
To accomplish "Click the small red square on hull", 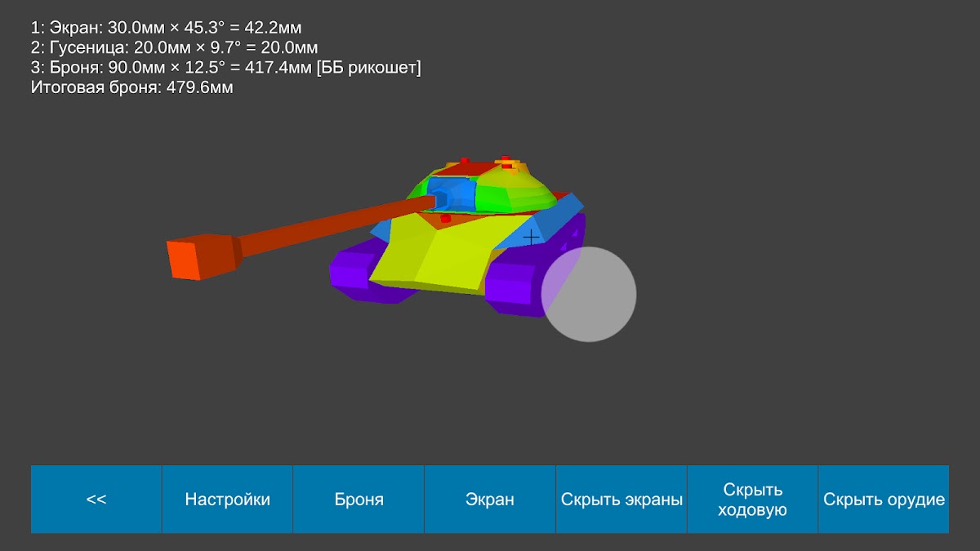I will pyautogui.click(x=445, y=219).
